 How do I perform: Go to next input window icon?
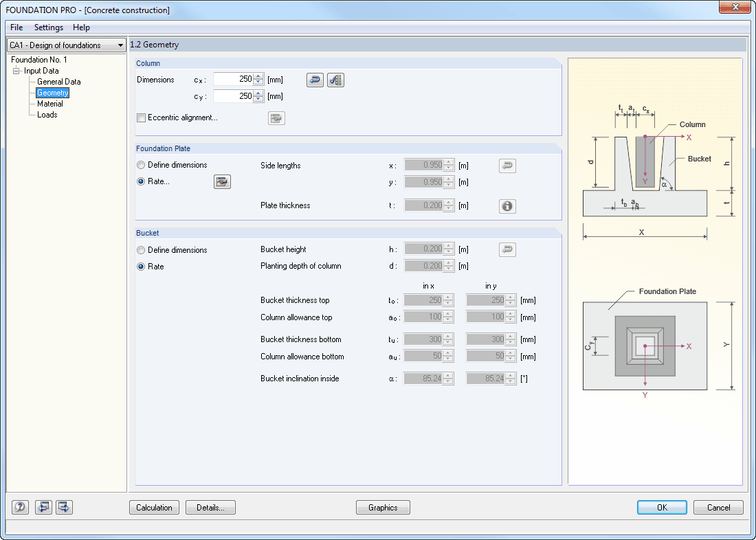[64, 507]
